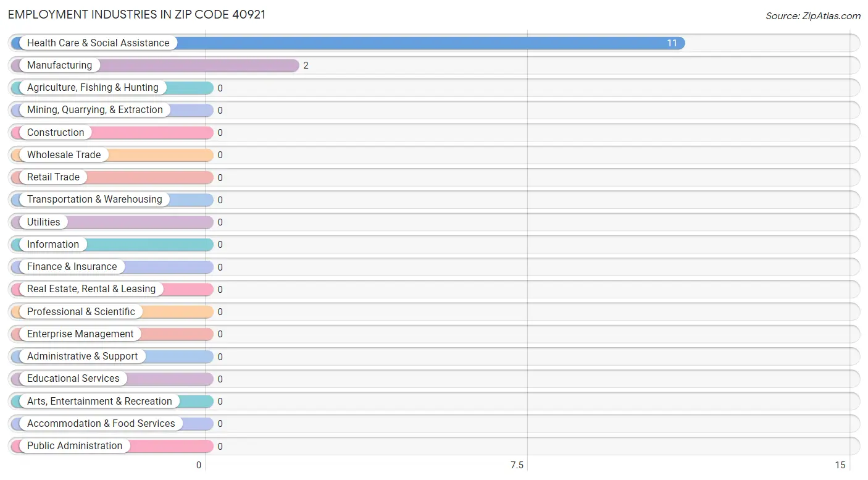Select Real Estate, Rental & Leasing label
The height and width of the screenshot is (480, 868).
[x=91, y=289]
